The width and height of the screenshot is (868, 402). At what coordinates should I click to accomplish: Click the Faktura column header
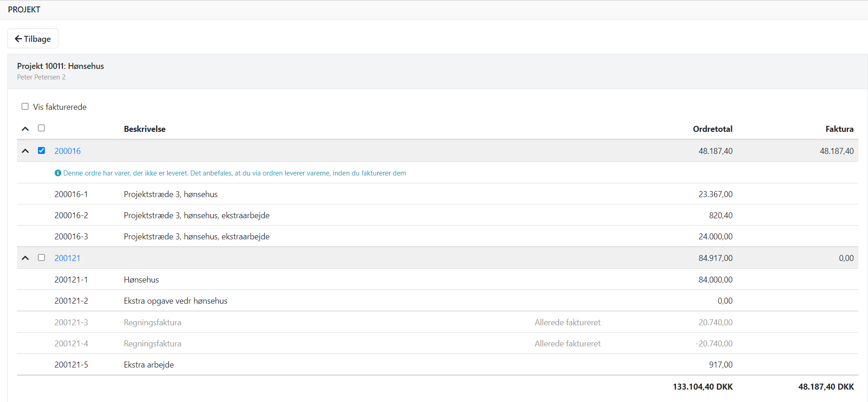[x=839, y=129]
